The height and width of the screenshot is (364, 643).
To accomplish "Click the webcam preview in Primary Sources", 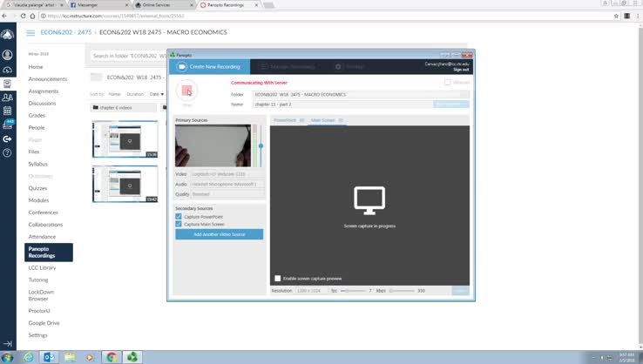I will click(213, 145).
